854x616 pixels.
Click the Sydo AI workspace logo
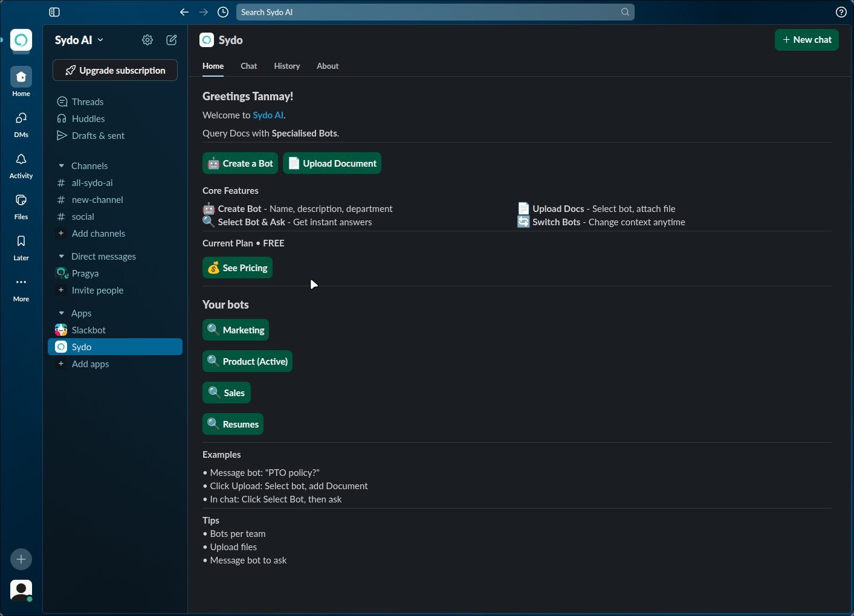[21, 40]
